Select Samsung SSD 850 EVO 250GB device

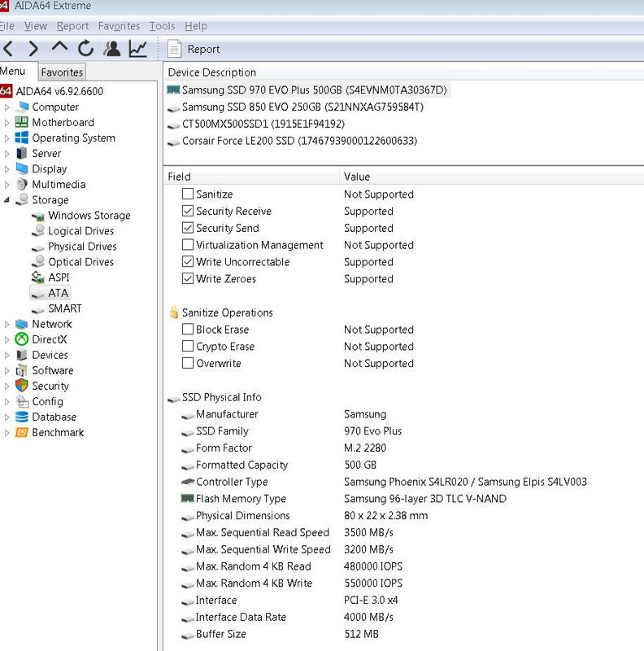tap(302, 107)
